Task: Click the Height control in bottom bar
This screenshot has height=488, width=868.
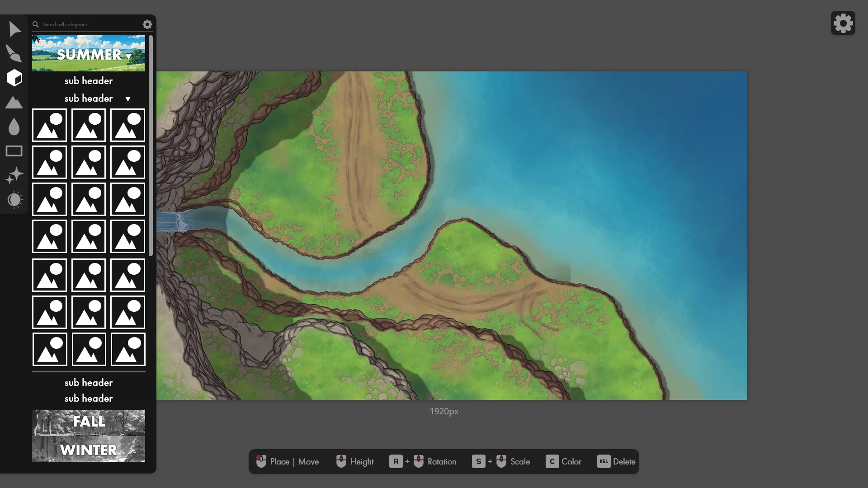Action: pyautogui.click(x=354, y=461)
